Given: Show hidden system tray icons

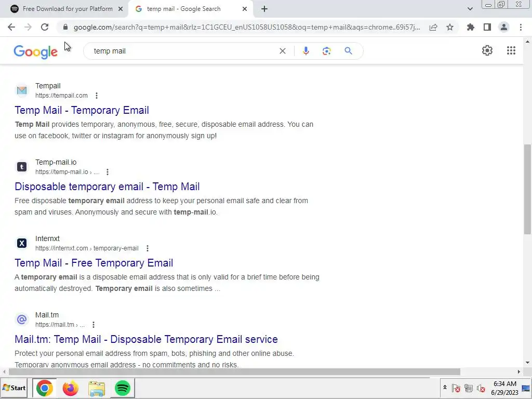Looking at the screenshot, I should click(445, 388).
